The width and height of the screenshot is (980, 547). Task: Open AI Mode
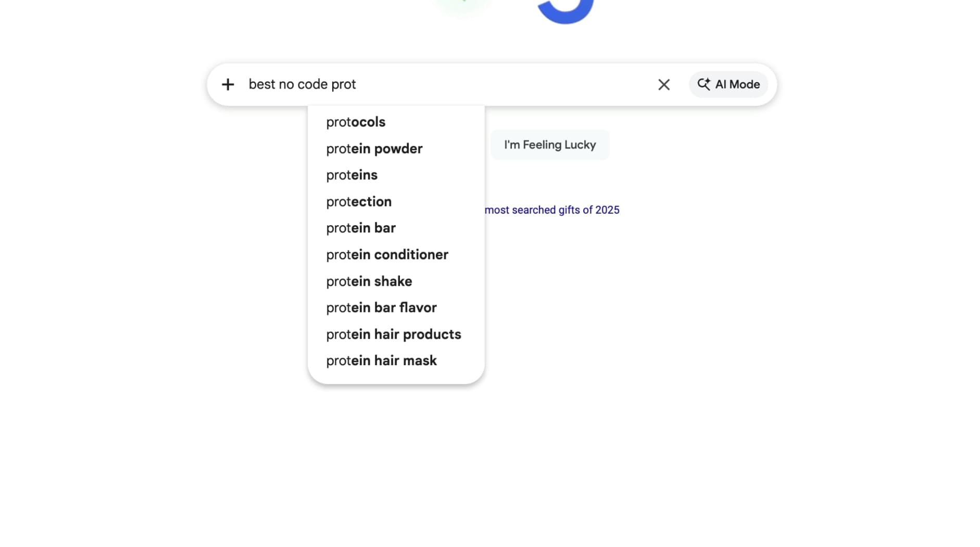click(728, 84)
